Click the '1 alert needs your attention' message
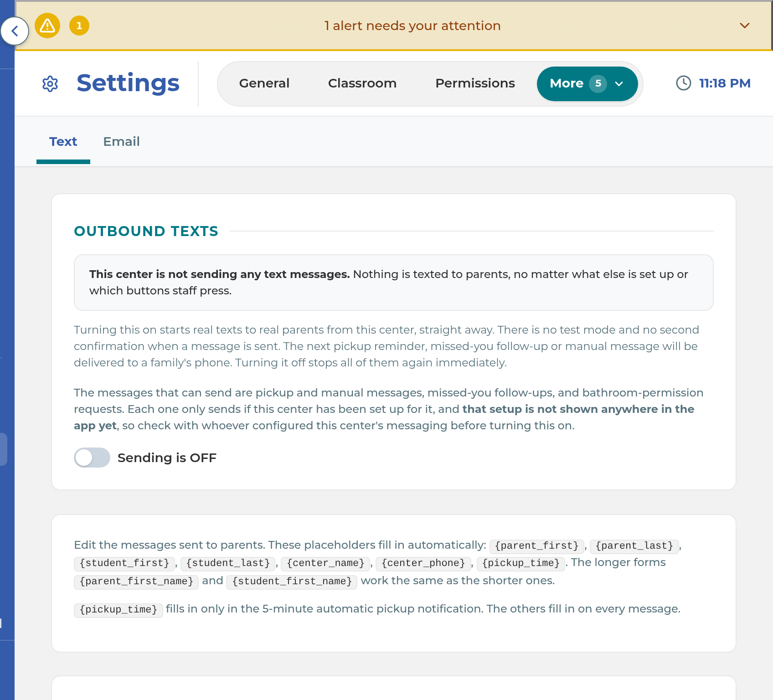This screenshot has height=700, width=773. 412,26
